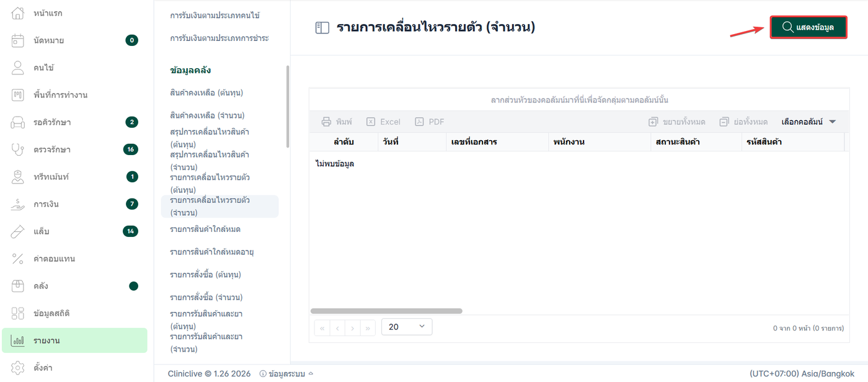Click the ขยายทั้งหมด expand all button

point(676,122)
